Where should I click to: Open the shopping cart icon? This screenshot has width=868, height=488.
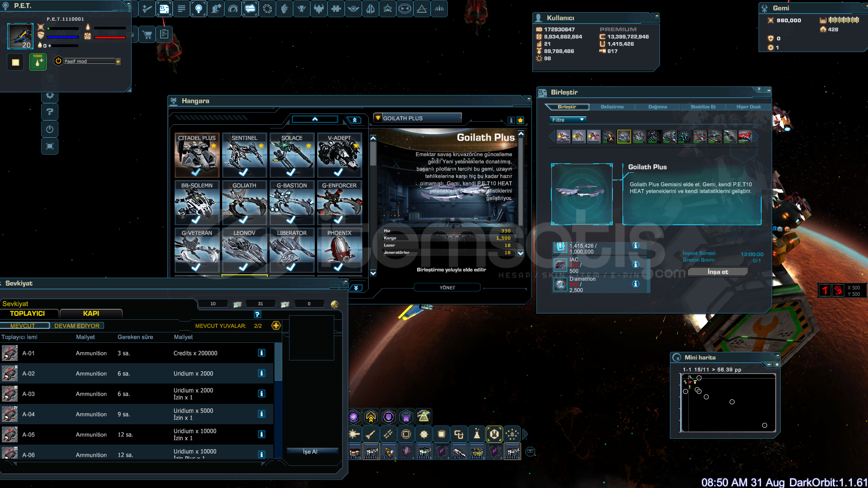pyautogui.click(x=147, y=34)
